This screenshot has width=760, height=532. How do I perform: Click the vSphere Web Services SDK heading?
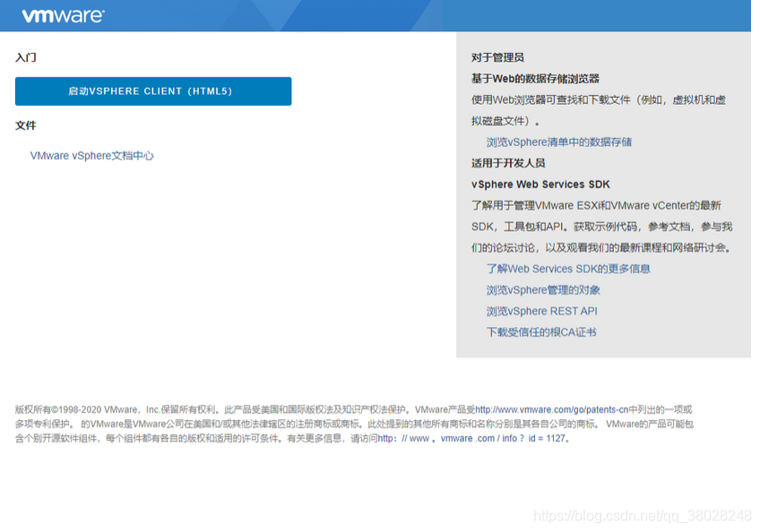pyautogui.click(x=540, y=184)
